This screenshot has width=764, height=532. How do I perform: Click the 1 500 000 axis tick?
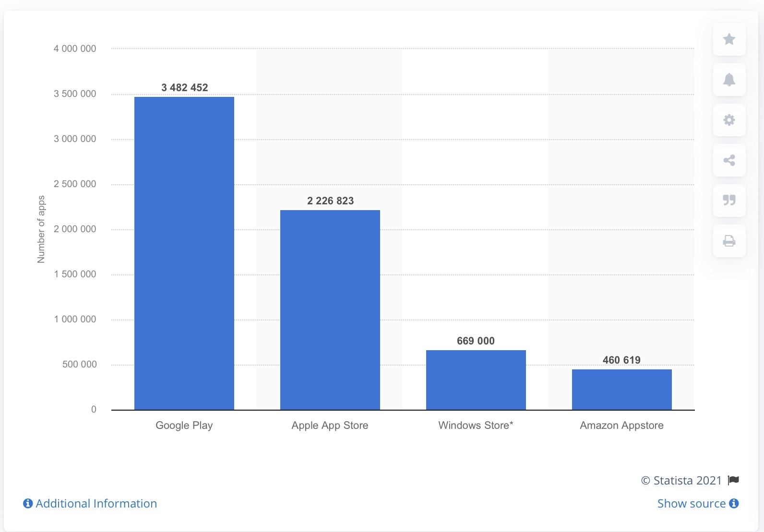(75, 274)
